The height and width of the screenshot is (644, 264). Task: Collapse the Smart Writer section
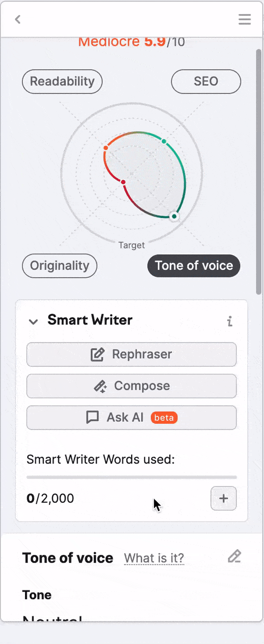click(x=33, y=321)
